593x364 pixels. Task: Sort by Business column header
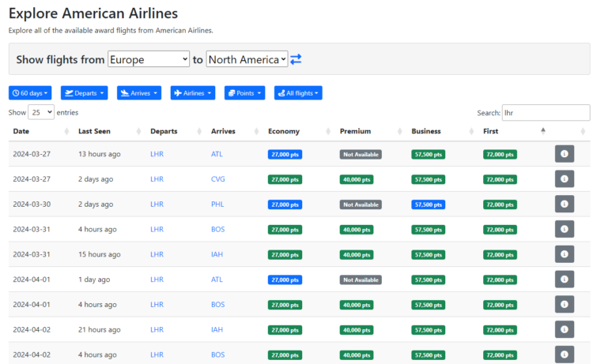pos(442,131)
